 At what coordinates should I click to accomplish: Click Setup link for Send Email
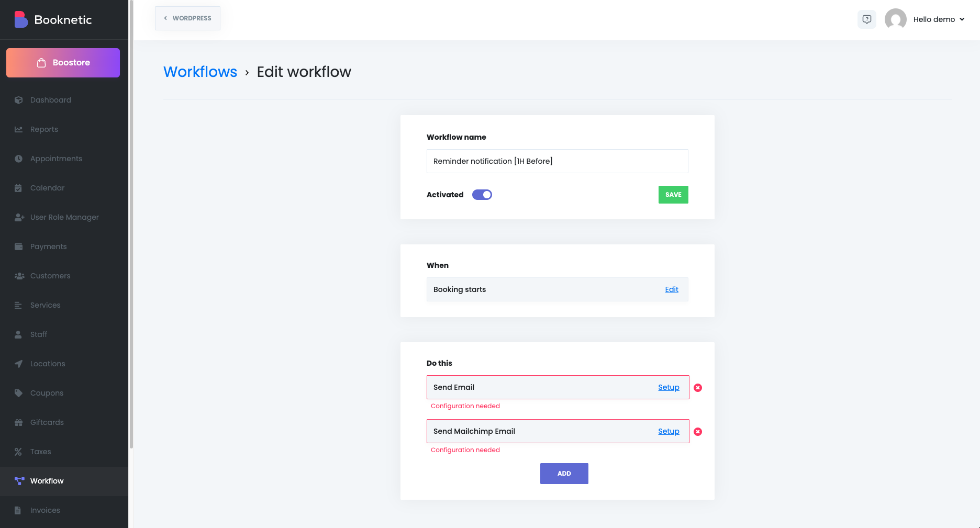click(x=669, y=387)
